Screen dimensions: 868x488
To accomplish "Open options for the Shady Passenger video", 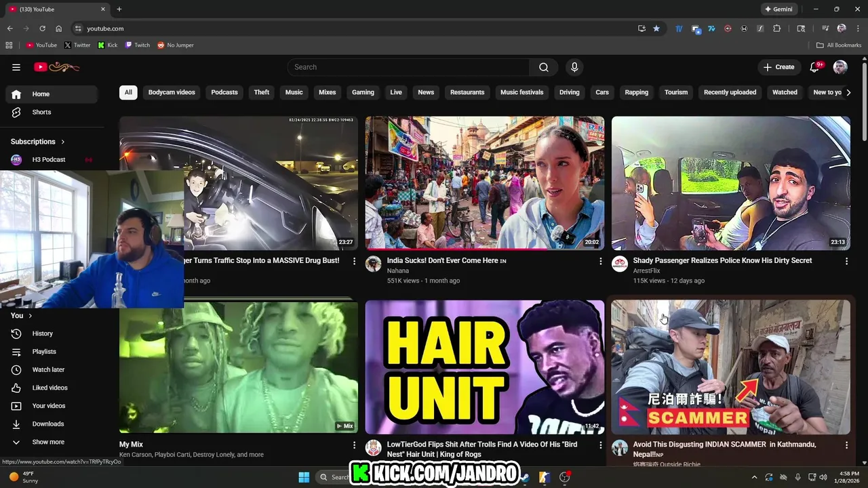I will coord(846,261).
